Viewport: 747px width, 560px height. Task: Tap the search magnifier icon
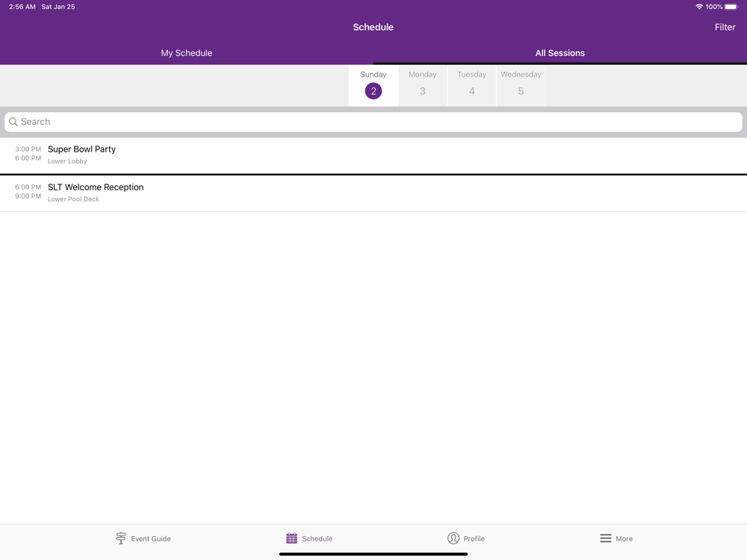(x=13, y=122)
